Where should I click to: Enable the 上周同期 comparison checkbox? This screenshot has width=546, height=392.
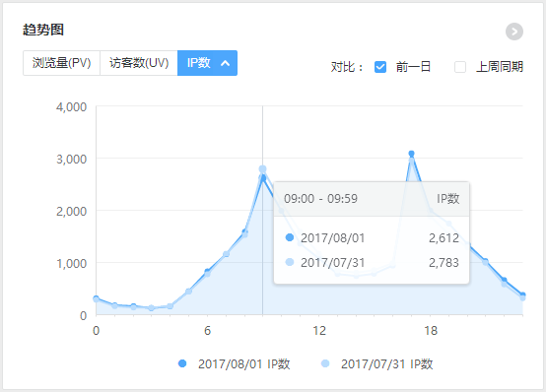pyautogui.click(x=460, y=67)
